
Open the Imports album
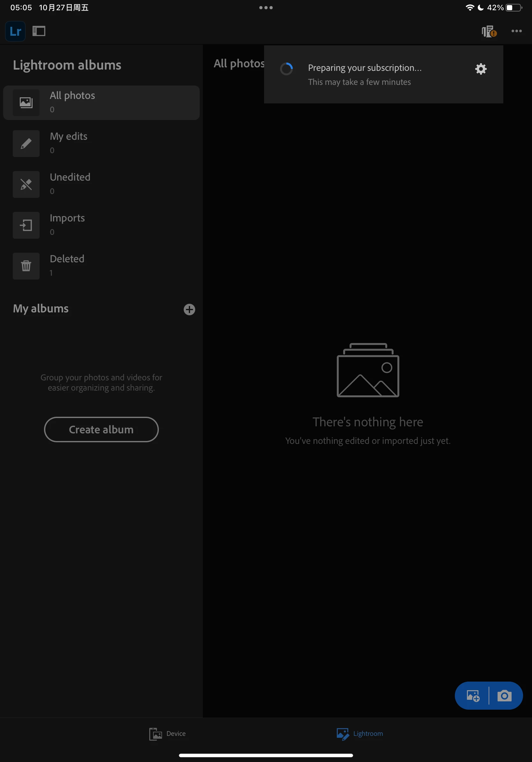click(101, 225)
